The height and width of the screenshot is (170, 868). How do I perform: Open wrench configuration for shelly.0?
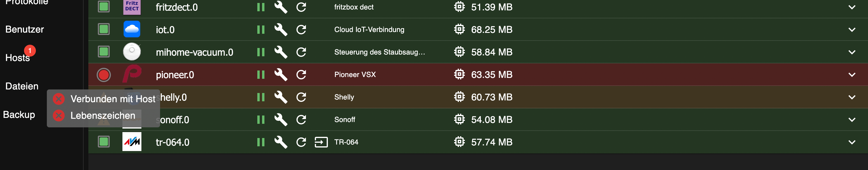coord(280,97)
